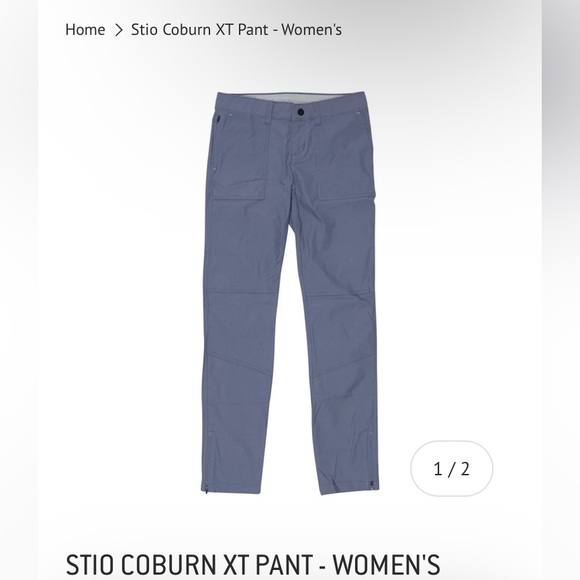Click the left hip zipper pull
This screenshot has width=580, height=580.
pos(218,119)
